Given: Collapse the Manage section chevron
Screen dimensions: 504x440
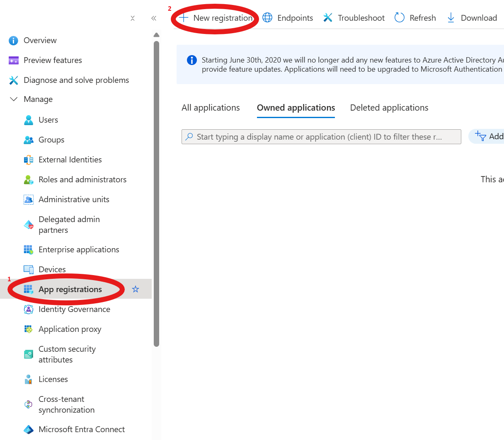Looking at the screenshot, I should point(14,99).
